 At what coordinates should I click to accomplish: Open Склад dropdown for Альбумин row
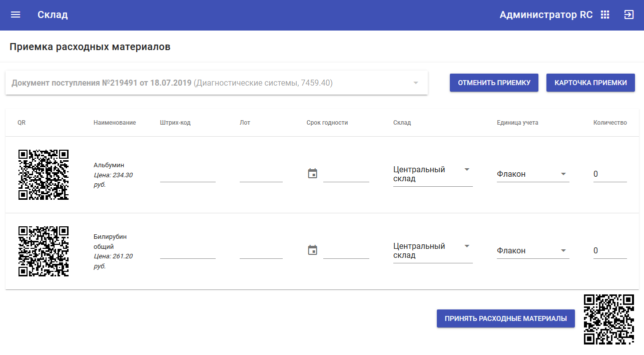[x=432, y=174]
